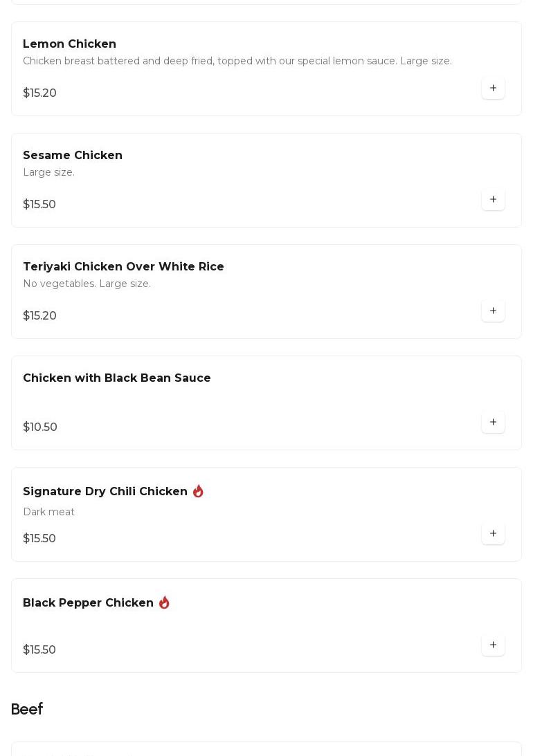Add Teriyaki Chicken Over White Rice
Image resolution: width=533 pixels, height=756 pixels.
coord(493,311)
